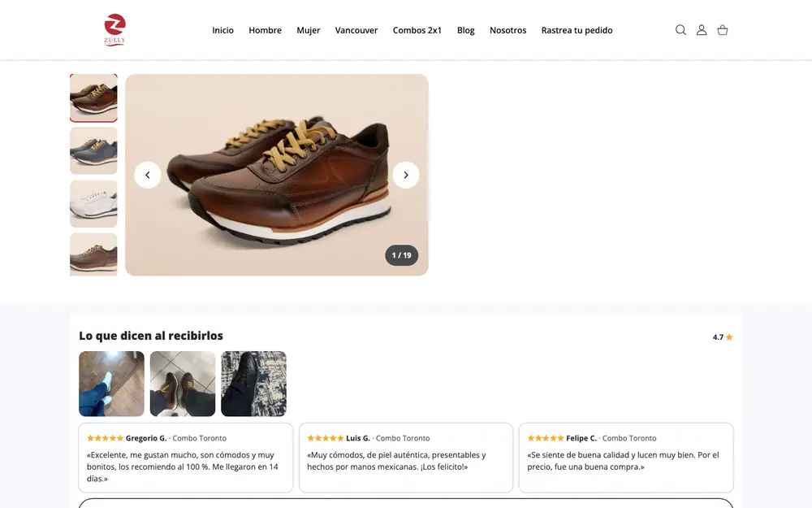
Task: Open the search magnifier icon
Action: (x=680, y=30)
